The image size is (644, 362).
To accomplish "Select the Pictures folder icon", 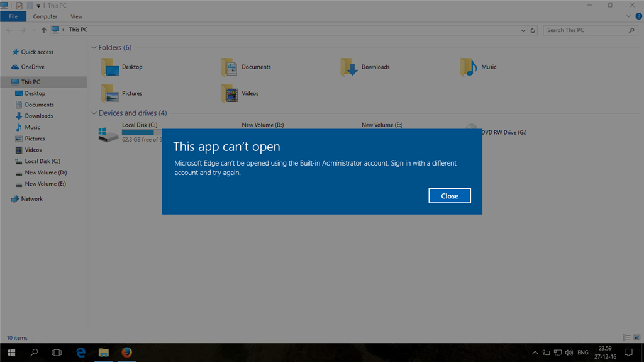I will (109, 93).
